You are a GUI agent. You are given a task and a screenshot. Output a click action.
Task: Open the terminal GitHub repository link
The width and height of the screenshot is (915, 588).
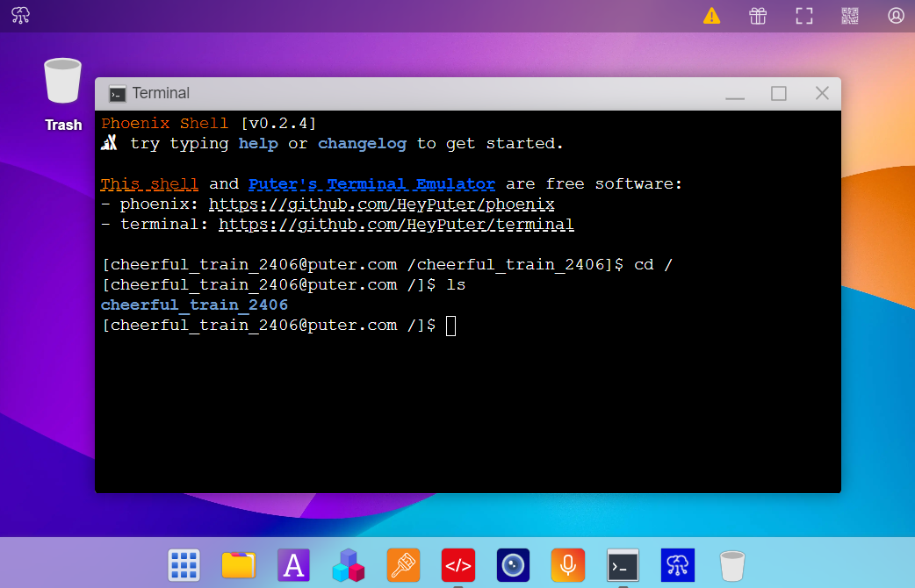(x=396, y=224)
